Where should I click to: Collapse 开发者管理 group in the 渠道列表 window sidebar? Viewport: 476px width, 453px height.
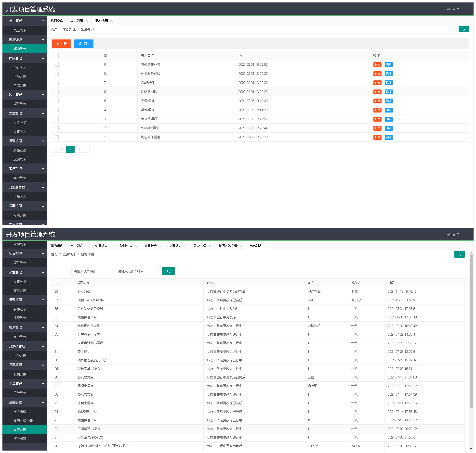coord(25,187)
